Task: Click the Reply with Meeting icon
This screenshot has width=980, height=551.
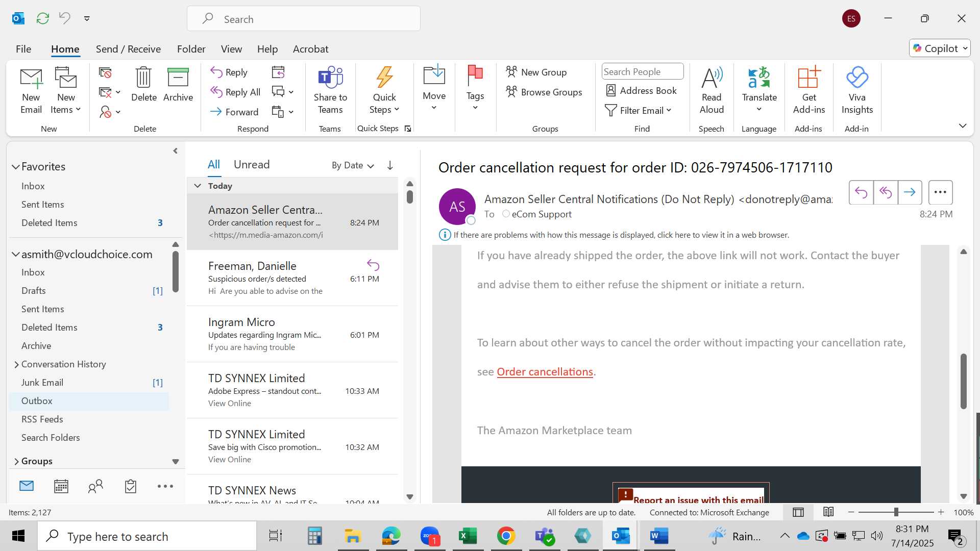Action: coord(278,72)
